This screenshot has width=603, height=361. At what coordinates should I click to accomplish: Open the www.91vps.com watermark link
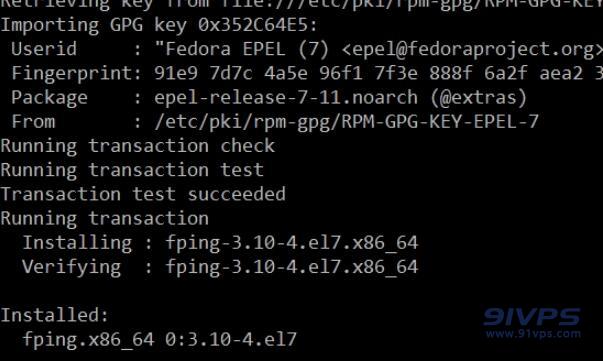[x=533, y=333]
